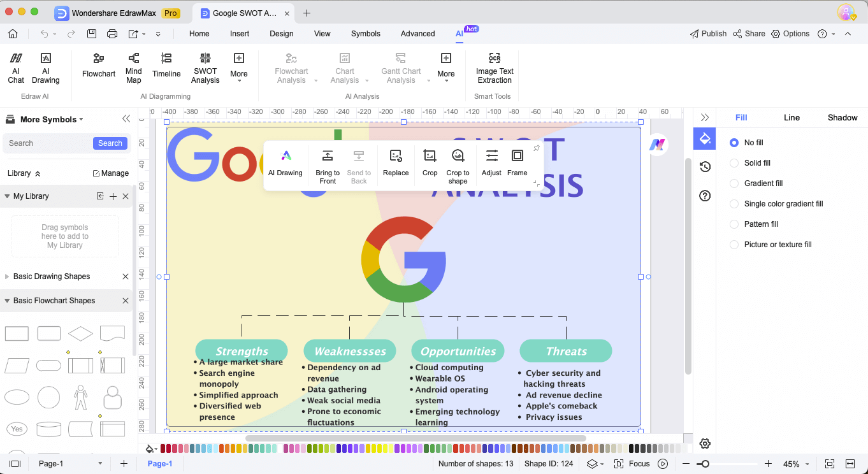Switch to the Design tab

tap(282, 34)
